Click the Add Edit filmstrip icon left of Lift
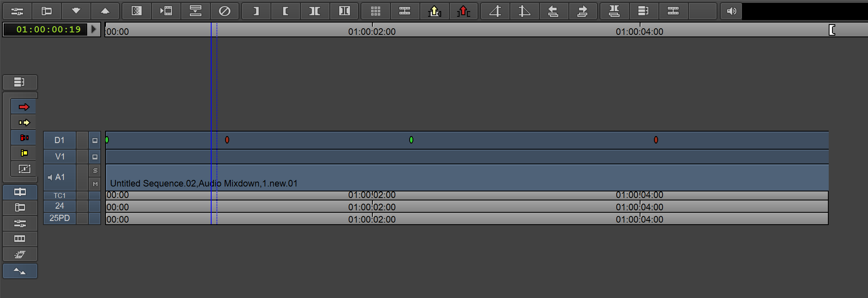This screenshot has height=298, width=868. pyautogui.click(x=405, y=11)
